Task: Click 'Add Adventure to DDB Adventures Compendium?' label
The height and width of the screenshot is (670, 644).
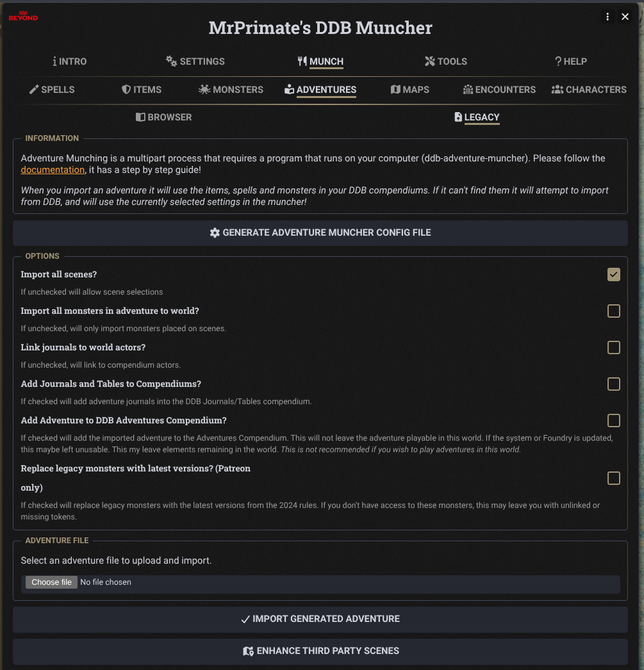Action: [x=124, y=420]
